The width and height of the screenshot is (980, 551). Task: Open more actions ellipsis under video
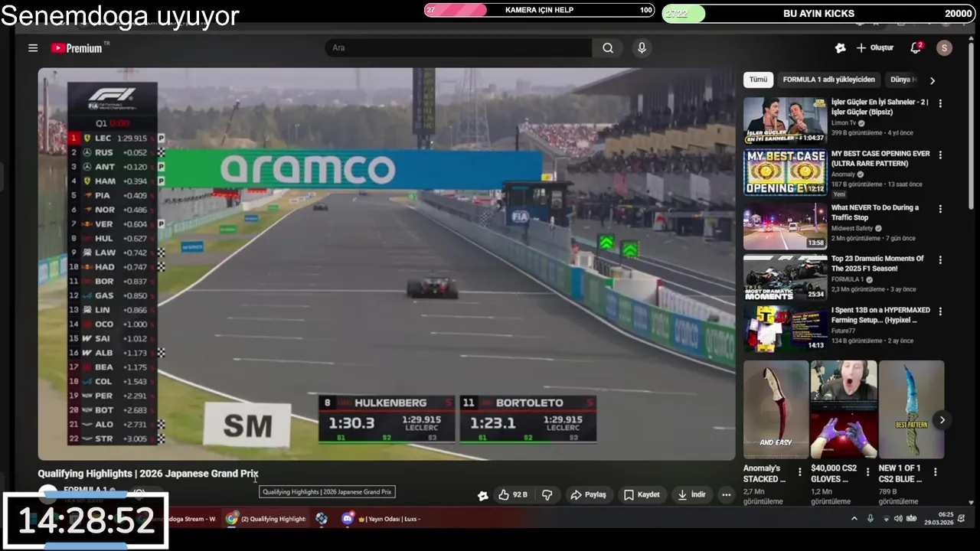click(727, 495)
